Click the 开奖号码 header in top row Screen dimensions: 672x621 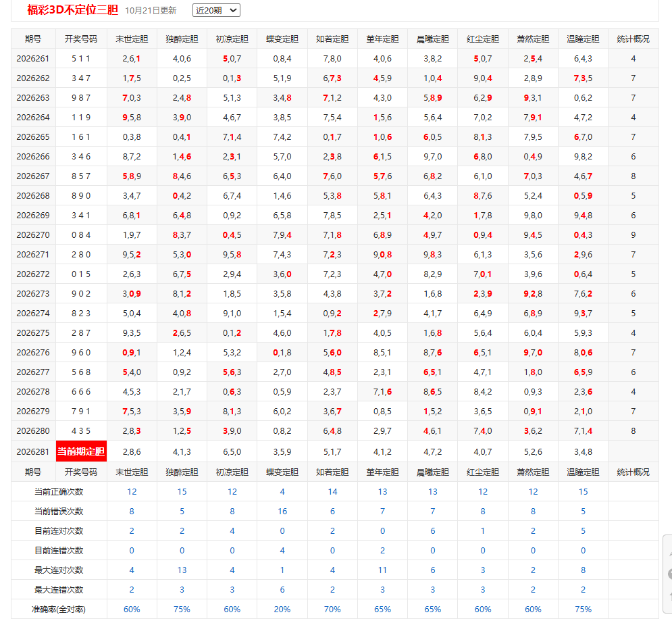click(80, 39)
